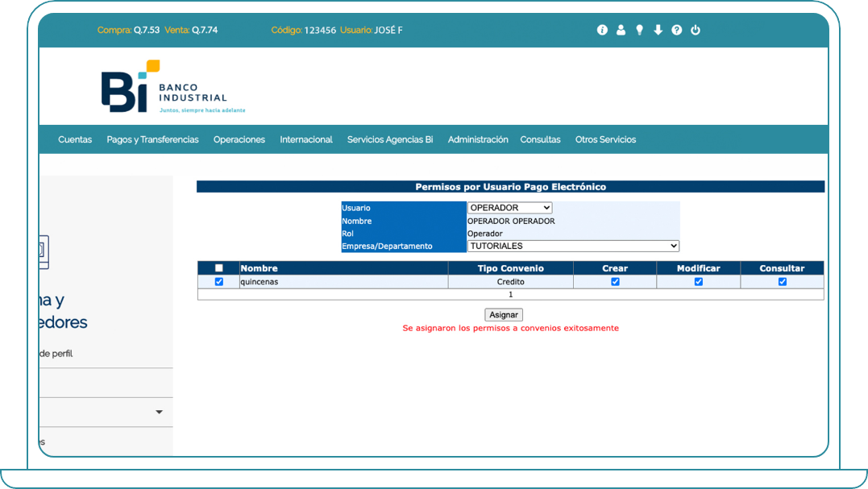Viewport: 868px width, 489px height.
Task: Toggle Consultar permission for quincenas
Action: tap(783, 282)
